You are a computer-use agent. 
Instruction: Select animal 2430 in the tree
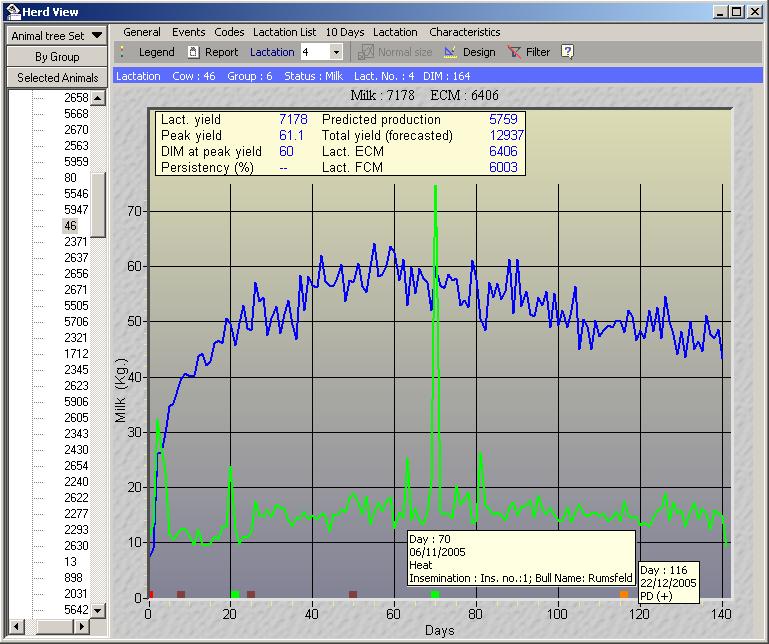pos(76,450)
